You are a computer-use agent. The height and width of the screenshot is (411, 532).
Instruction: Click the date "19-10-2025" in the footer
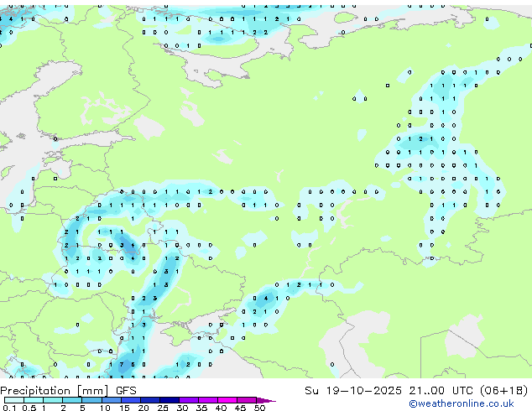[364, 391]
